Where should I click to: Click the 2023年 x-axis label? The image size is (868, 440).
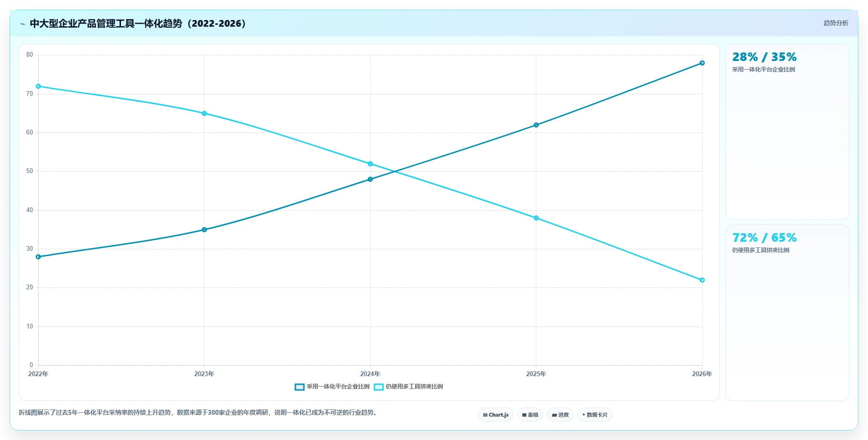pos(204,374)
